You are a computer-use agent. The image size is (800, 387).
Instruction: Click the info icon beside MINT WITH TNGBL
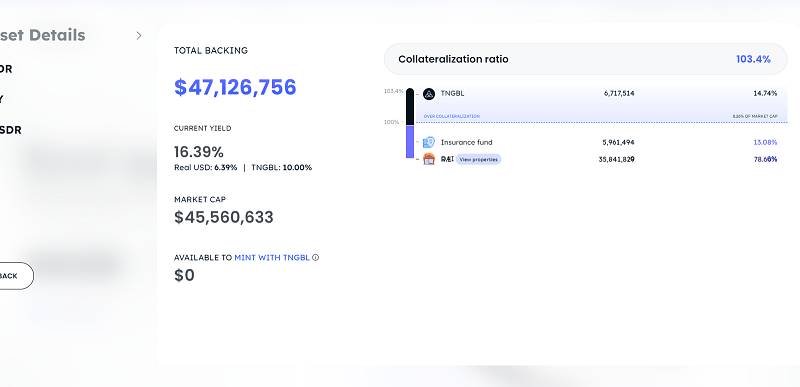coord(315,257)
